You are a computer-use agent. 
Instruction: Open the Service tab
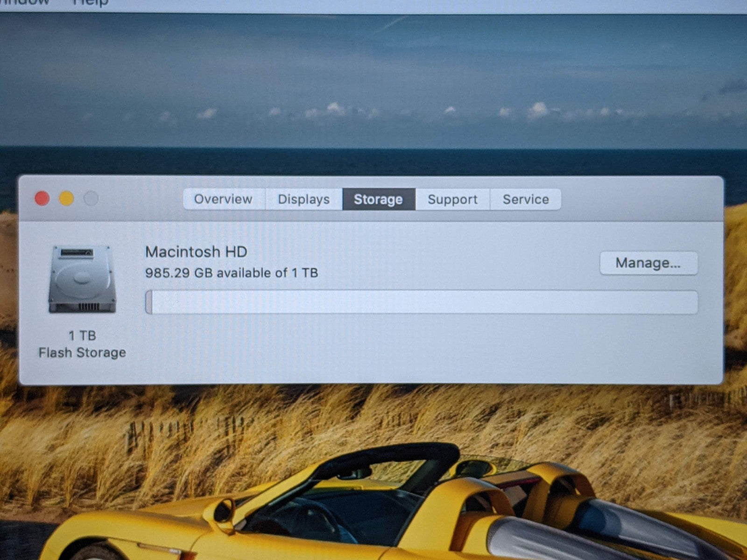pyautogui.click(x=525, y=199)
